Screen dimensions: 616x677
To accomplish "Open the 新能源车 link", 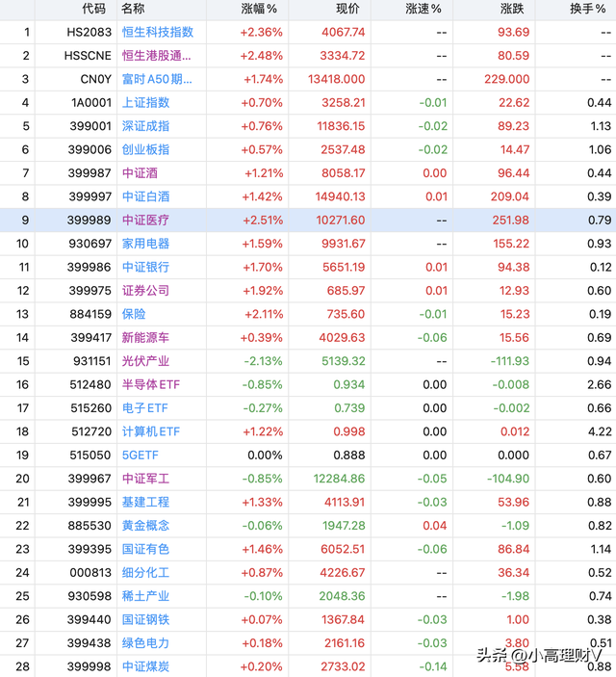I will coord(145,338).
